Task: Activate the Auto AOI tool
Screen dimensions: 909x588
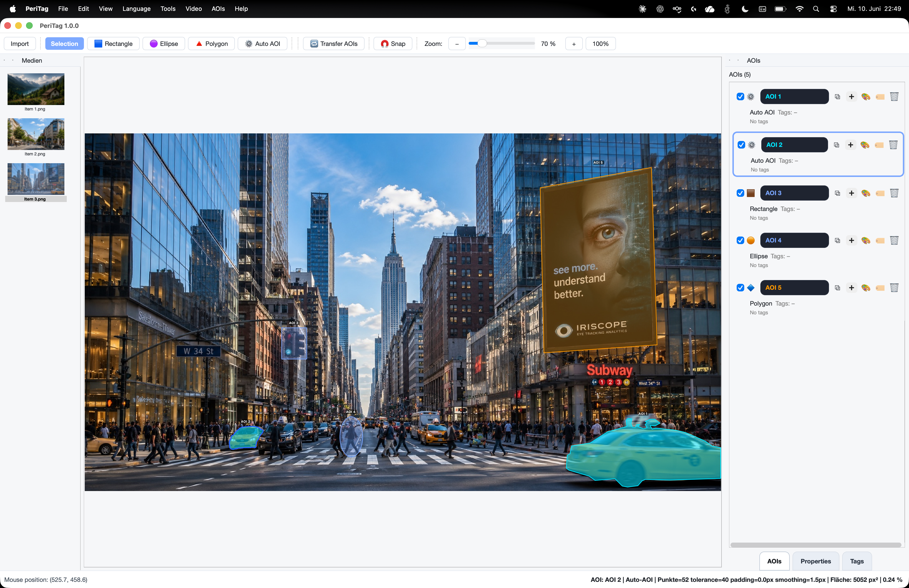Action: pyautogui.click(x=263, y=44)
